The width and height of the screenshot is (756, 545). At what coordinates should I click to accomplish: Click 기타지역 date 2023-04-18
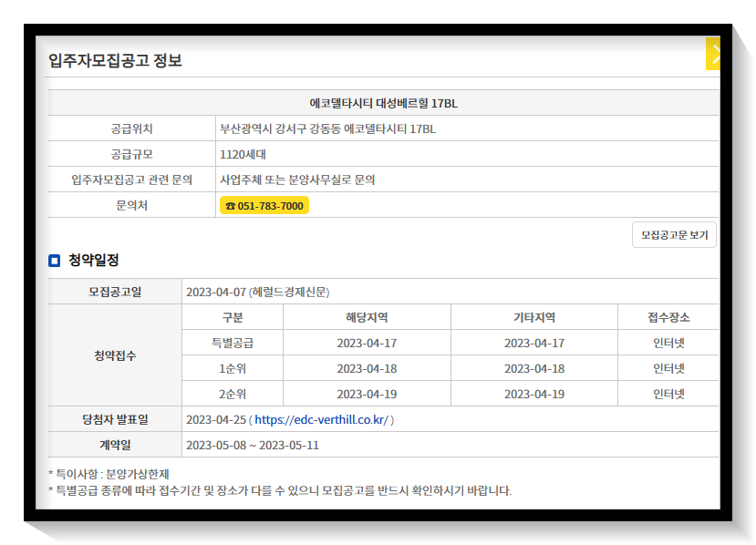point(534,368)
